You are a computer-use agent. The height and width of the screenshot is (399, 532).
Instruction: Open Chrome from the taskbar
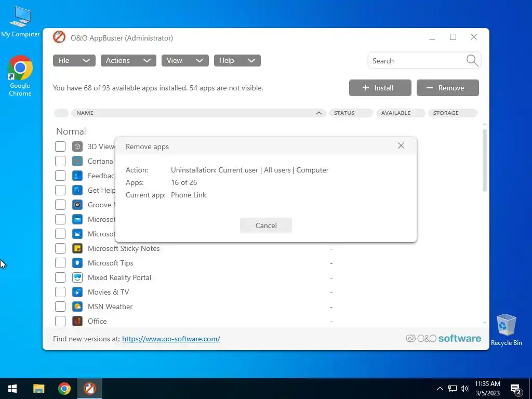click(64, 389)
